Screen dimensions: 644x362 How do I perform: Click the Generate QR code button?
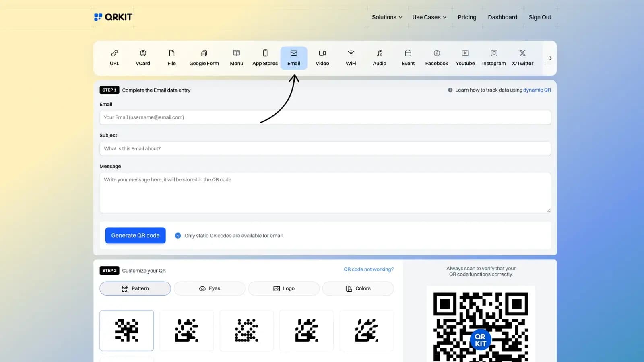[x=135, y=235]
